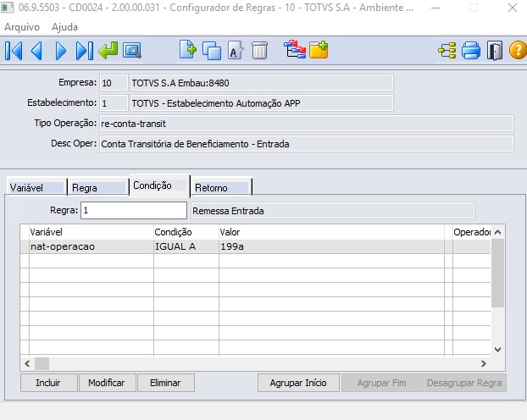Click the Desc Oper field

pos(307,144)
